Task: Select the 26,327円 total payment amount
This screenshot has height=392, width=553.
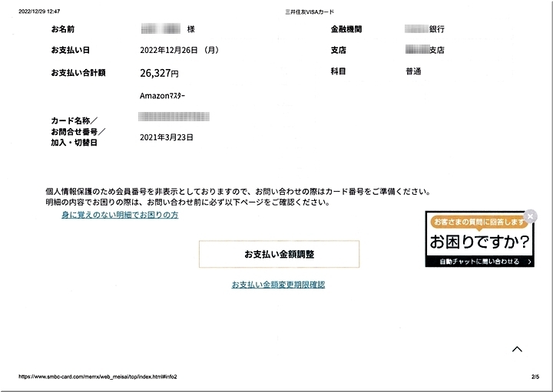Action: point(159,74)
